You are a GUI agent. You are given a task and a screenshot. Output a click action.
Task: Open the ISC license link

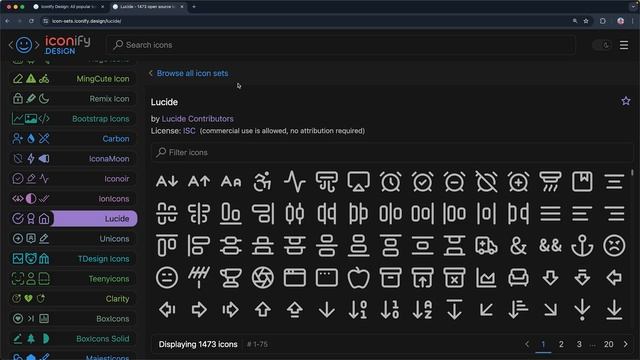(x=189, y=131)
